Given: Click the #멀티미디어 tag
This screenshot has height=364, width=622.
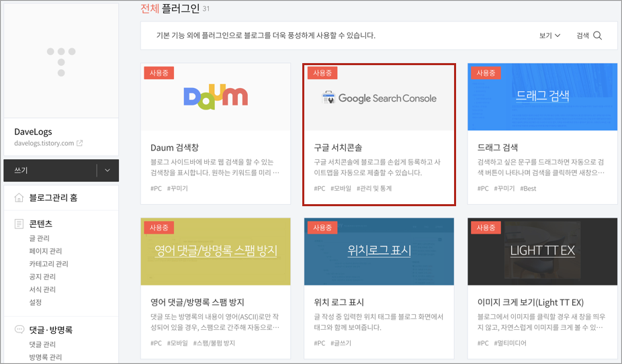Looking at the screenshot, I should click(510, 343).
